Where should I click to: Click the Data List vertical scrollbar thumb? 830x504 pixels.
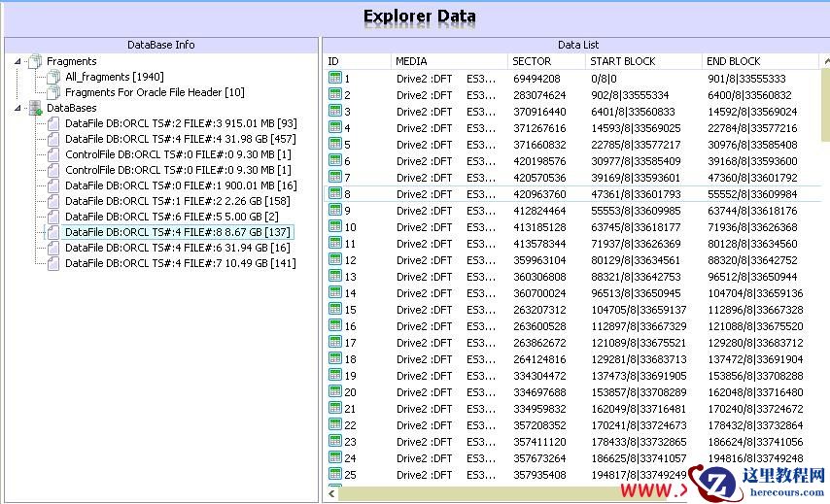825,105
